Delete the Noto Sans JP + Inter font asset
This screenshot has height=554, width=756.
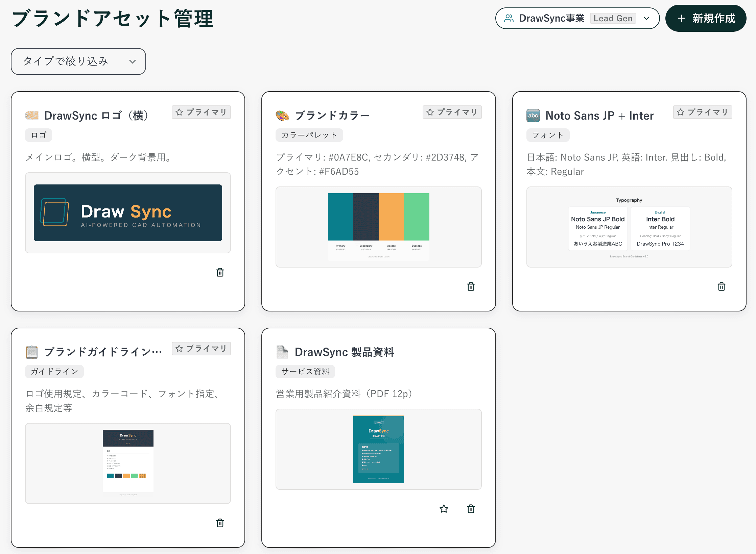(x=722, y=286)
